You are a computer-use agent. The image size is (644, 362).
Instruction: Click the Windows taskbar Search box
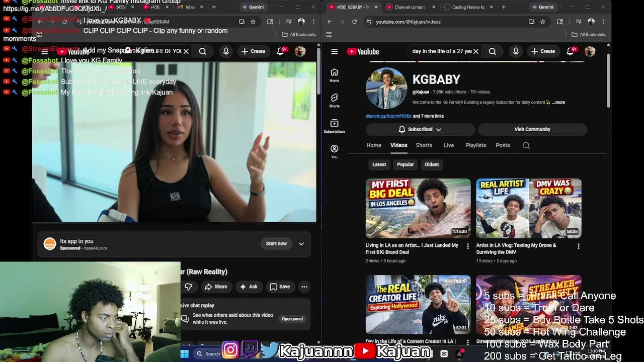pos(208,354)
